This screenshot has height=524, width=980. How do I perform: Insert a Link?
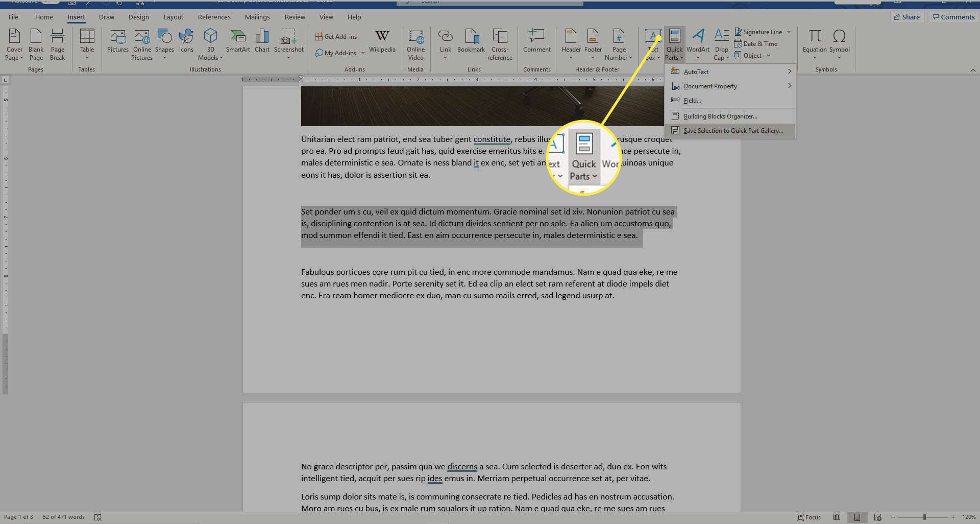[445, 45]
